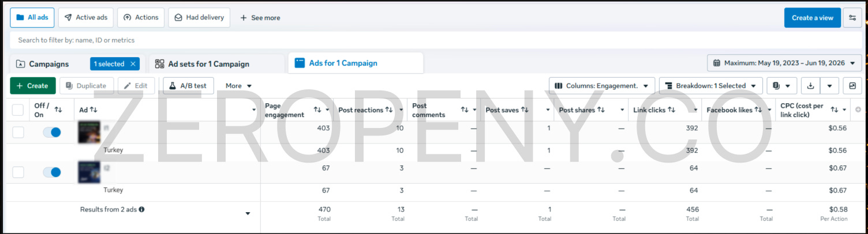Click info icon next to Results from 2 ads
868x234 pixels.
click(142, 209)
